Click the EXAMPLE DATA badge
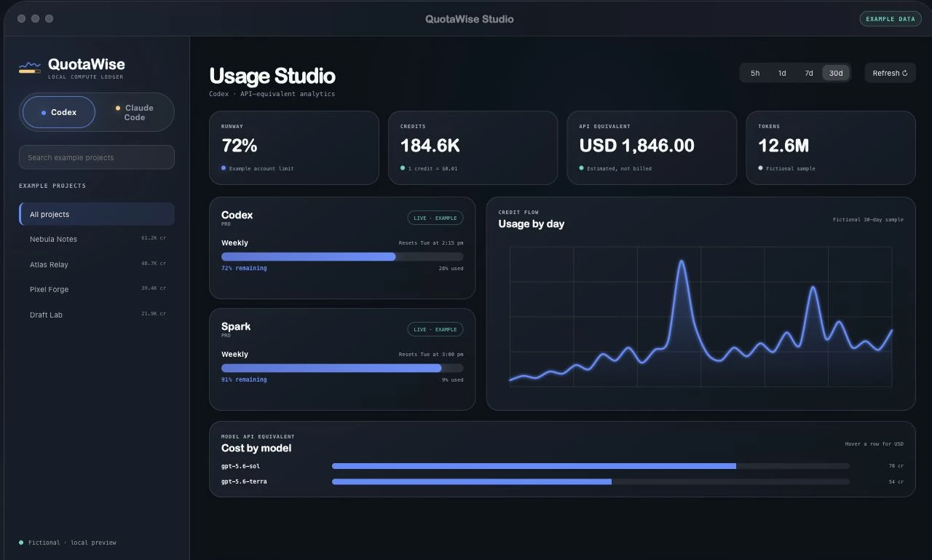Screen dimensions: 932x560 (890, 19)
